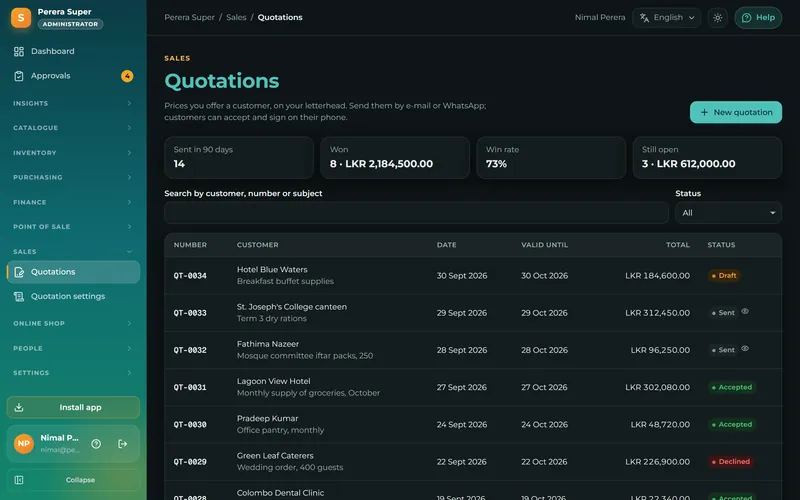Select Quotations in the sidebar
The image size is (800, 500).
point(73,272)
